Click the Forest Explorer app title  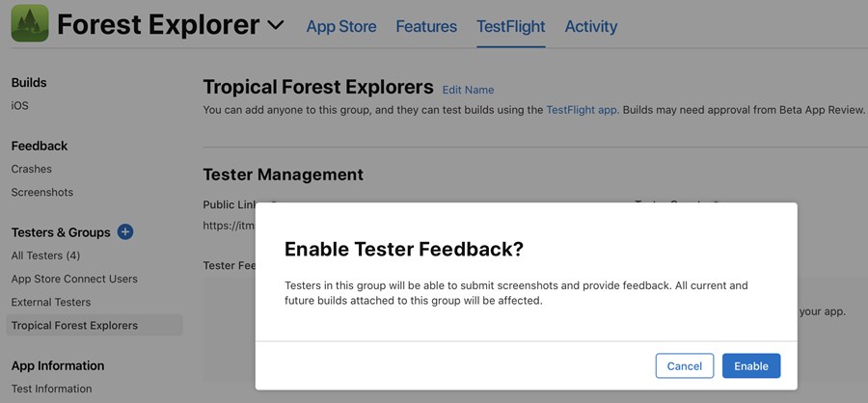point(158,24)
